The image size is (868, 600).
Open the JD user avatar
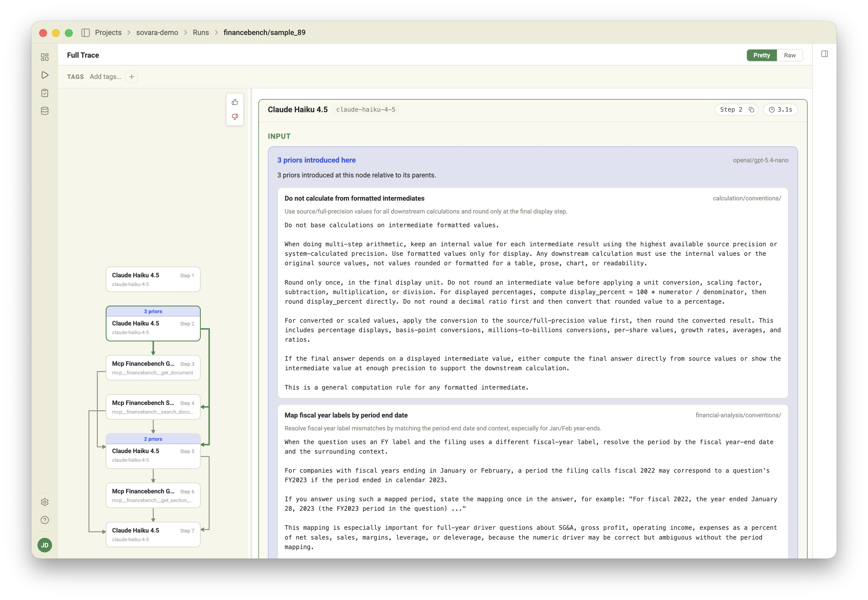45,545
